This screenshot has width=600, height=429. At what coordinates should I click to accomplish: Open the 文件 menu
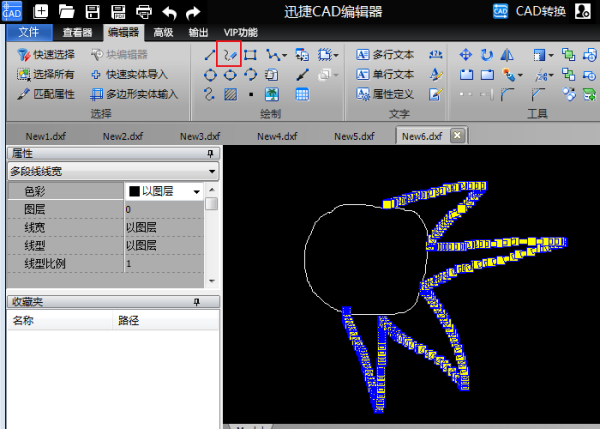point(28,32)
